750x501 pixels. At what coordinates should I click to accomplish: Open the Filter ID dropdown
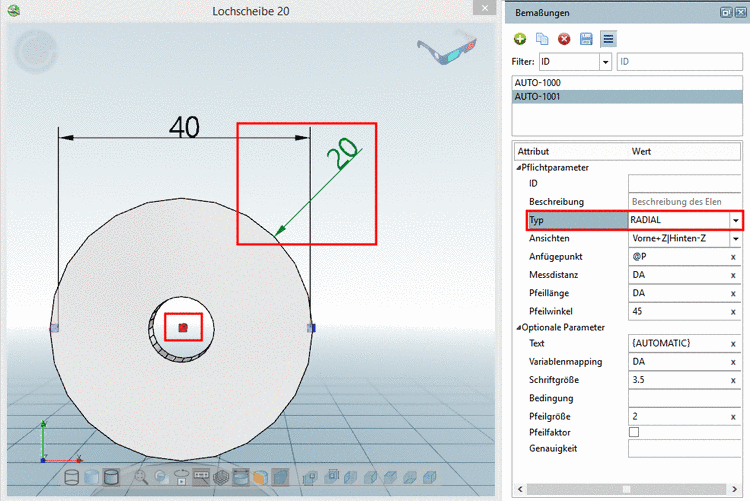tap(606, 62)
